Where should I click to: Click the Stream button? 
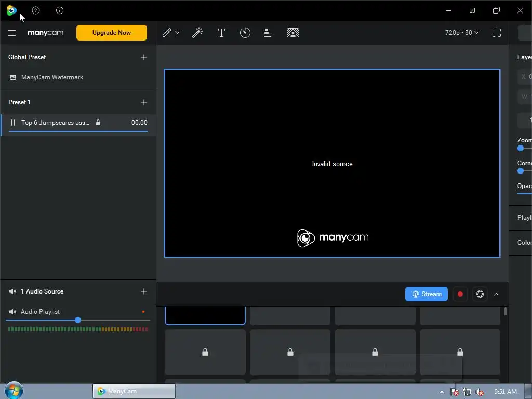tap(426, 294)
